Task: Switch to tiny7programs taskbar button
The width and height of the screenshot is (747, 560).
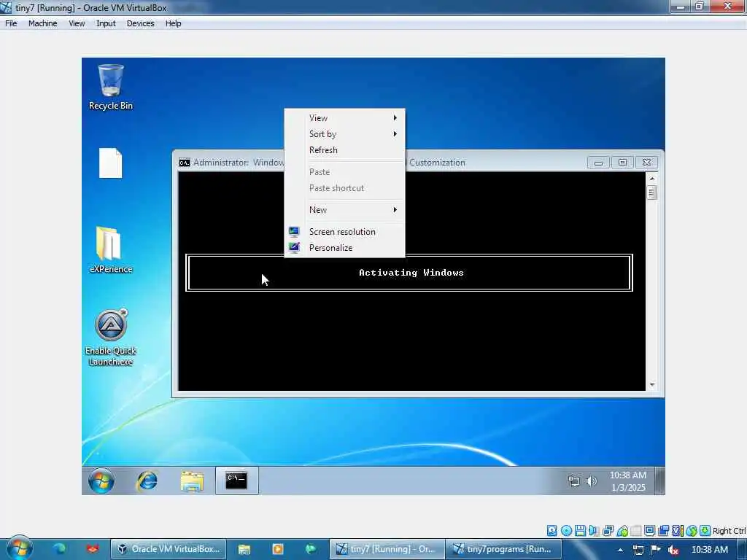Action: point(503,549)
